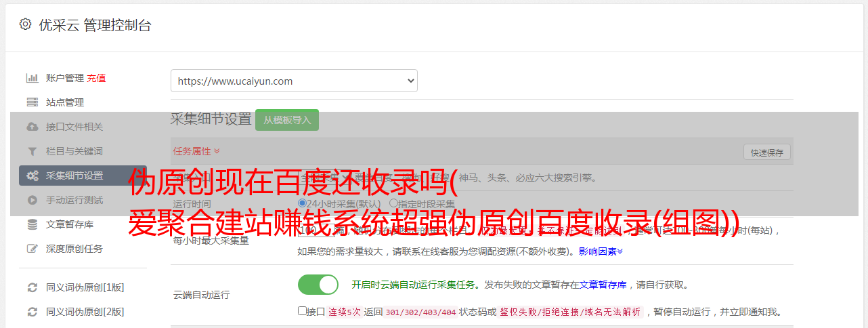
Task: Click the 每小时最大采集量 row label
Action: [211, 240]
